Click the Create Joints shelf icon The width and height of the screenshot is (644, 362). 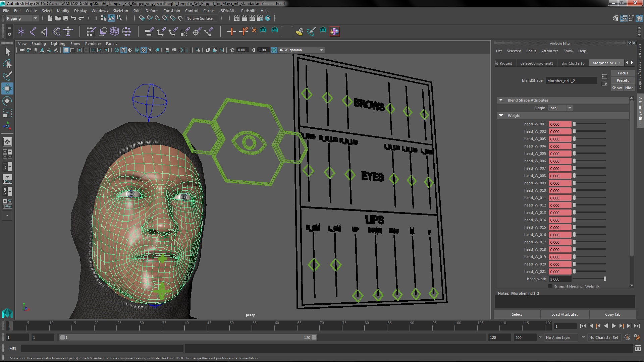33,32
